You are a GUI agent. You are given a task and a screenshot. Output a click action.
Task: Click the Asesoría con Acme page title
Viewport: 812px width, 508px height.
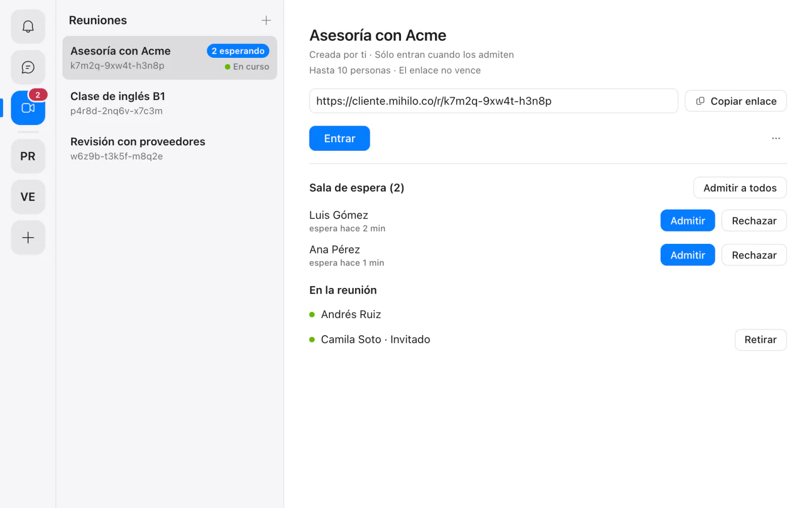point(378,35)
